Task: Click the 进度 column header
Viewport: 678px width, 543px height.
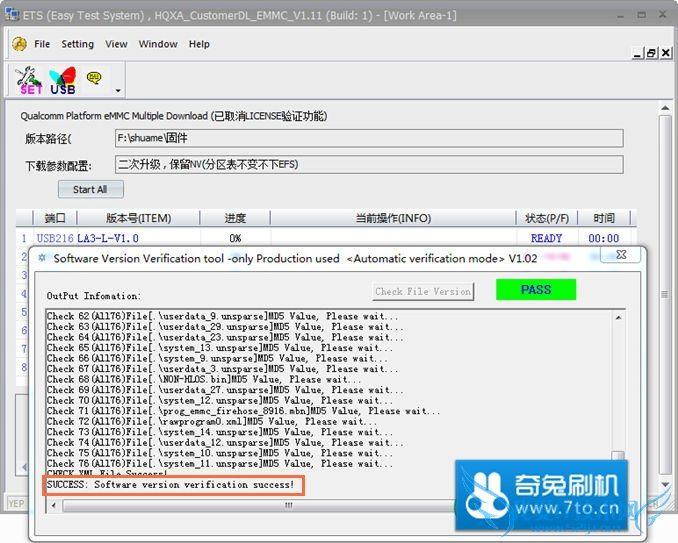Action: 235,218
